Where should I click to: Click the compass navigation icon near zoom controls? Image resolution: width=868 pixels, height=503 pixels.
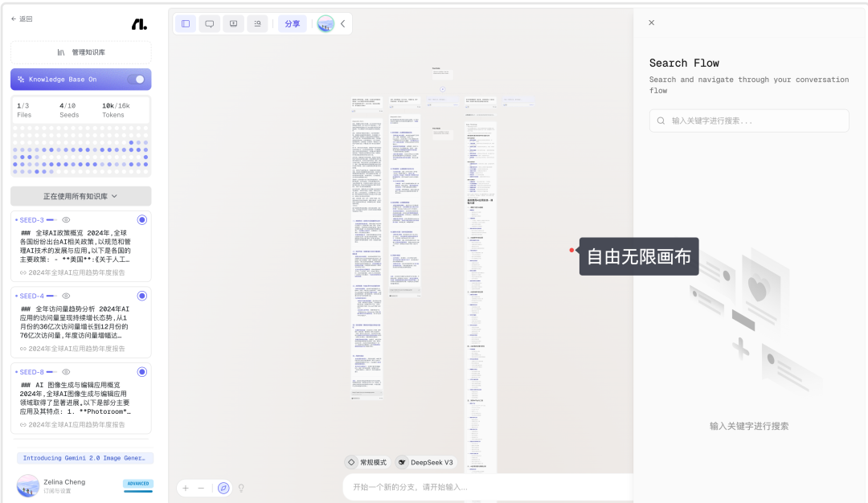[223, 488]
